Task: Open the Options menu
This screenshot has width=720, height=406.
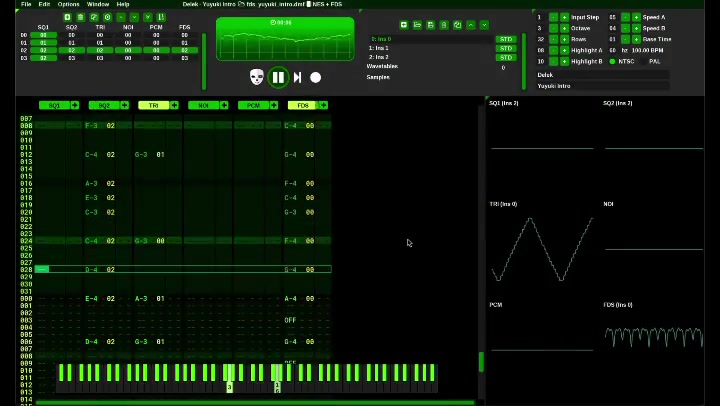Action: [x=68, y=4]
